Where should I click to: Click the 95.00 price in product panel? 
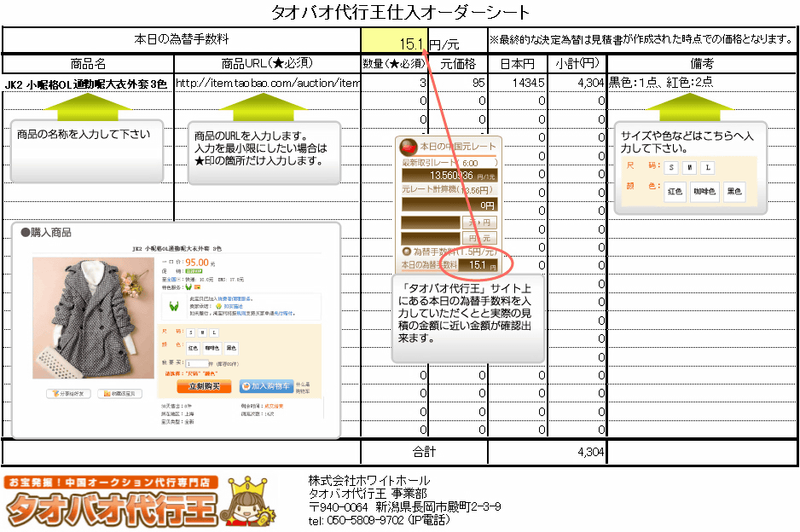point(197,263)
